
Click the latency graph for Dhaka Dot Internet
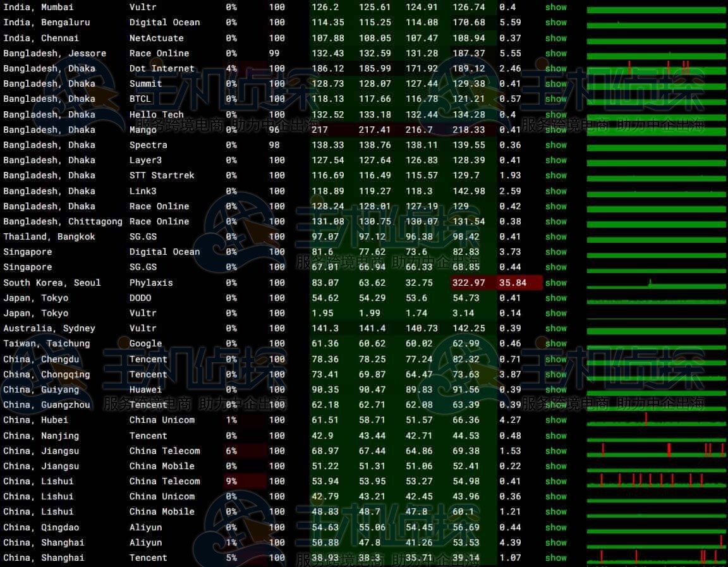pos(656,68)
